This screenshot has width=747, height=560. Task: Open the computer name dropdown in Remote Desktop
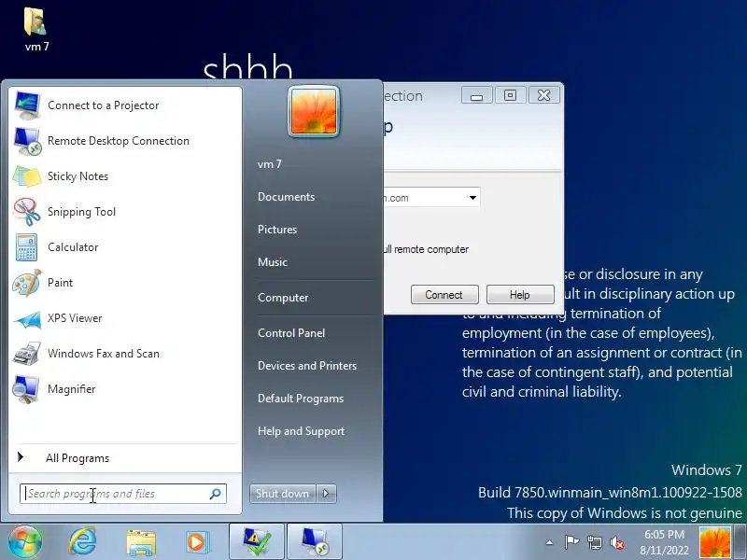click(x=472, y=198)
